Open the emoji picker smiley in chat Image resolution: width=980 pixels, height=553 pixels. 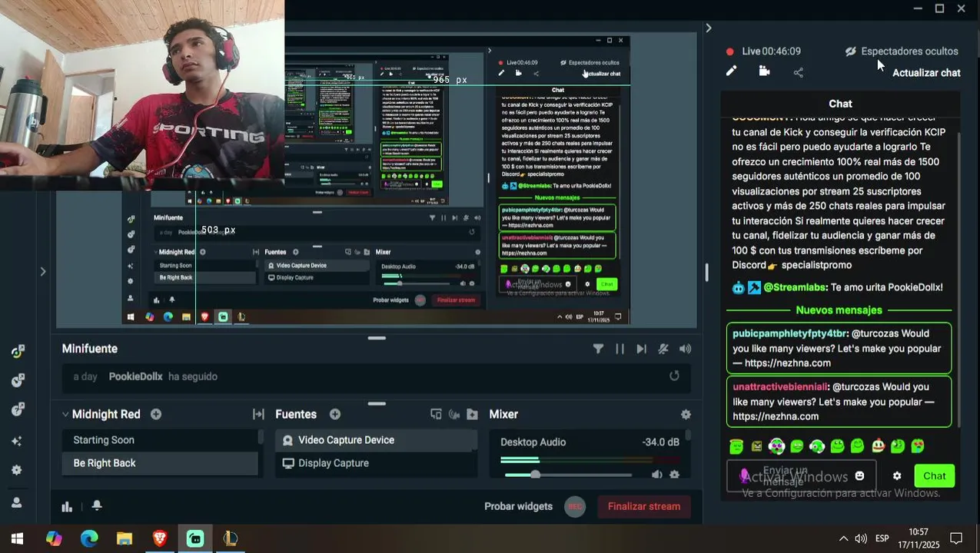pyautogui.click(x=859, y=476)
